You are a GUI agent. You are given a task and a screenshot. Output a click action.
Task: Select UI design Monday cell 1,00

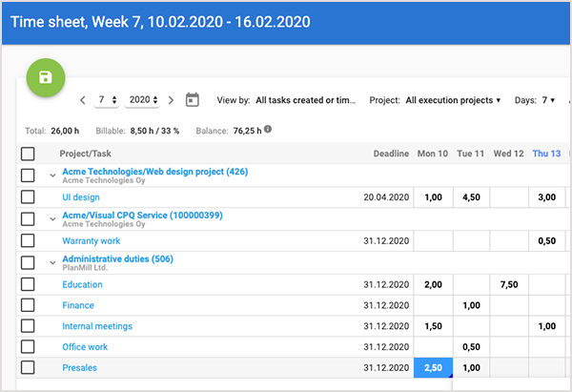coord(433,197)
